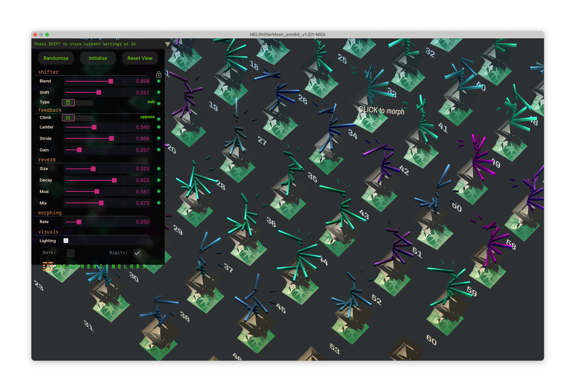Click the Never Engine Labs logo icon

click(x=48, y=266)
